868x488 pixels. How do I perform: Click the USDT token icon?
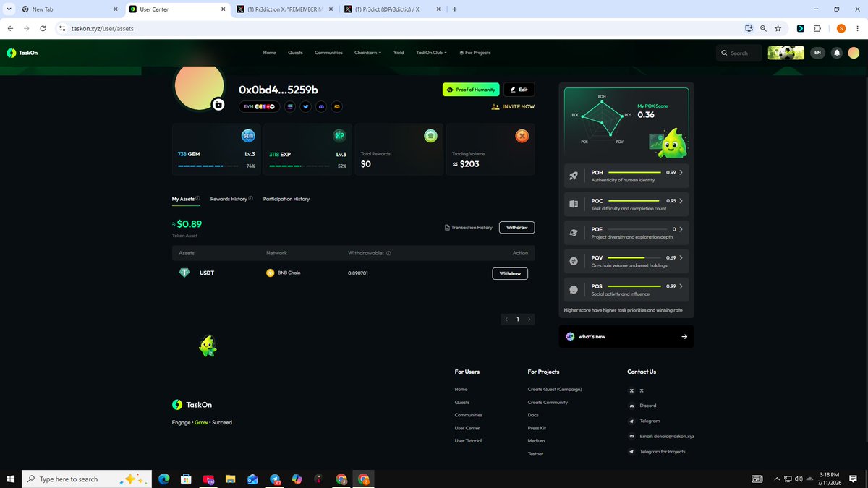(184, 273)
